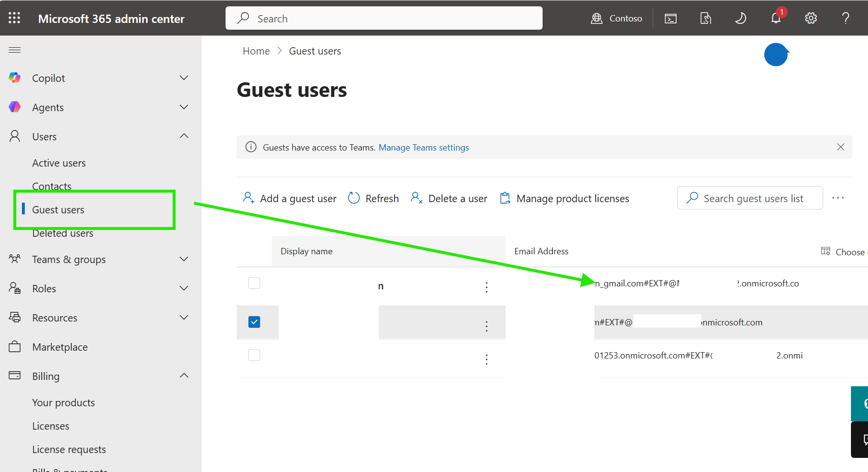Sort by Email Address column header
This screenshot has width=868, height=472.
(x=541, y=251)
